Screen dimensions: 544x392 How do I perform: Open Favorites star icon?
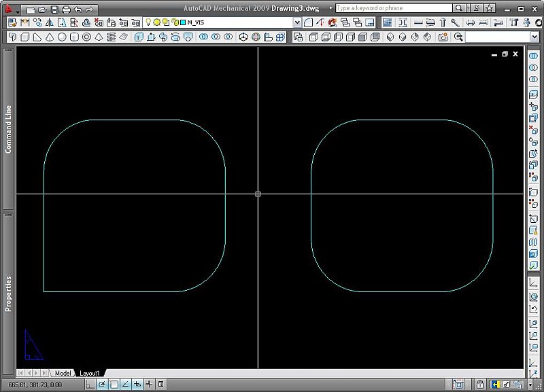click(489, 8)
